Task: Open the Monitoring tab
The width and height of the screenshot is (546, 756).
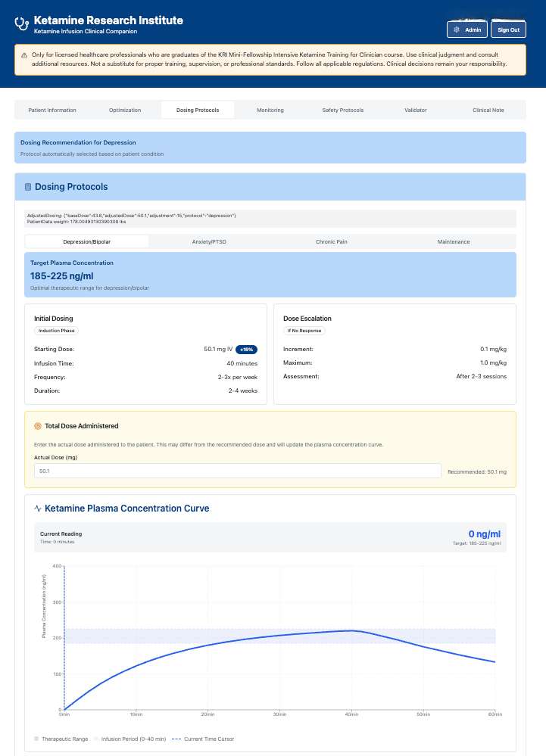Action: point(270,110)
